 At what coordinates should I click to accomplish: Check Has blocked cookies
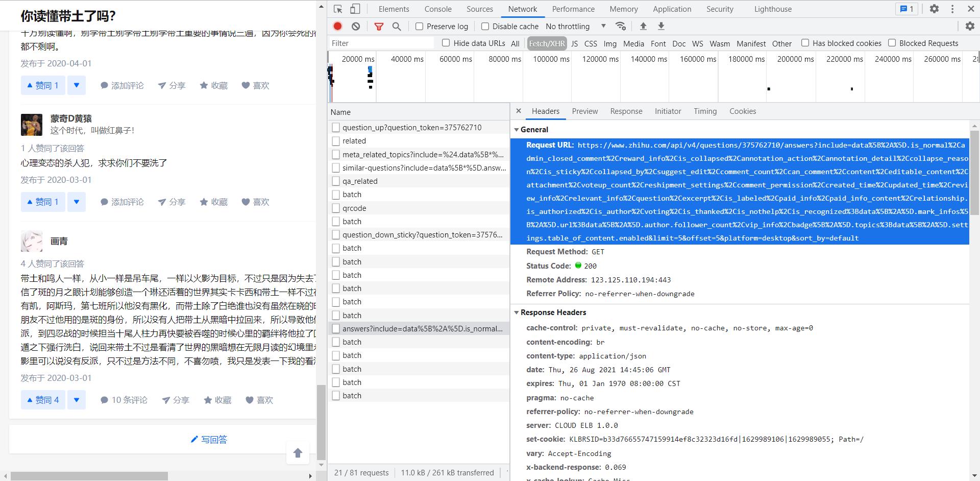pos(805,43)
